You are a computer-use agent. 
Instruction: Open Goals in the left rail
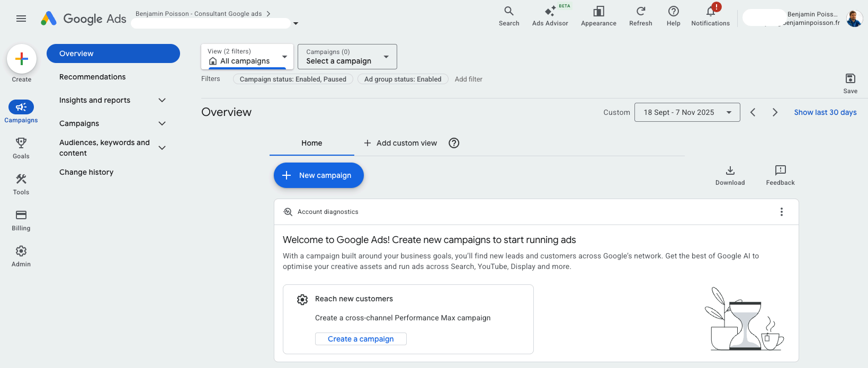point(21,148)
